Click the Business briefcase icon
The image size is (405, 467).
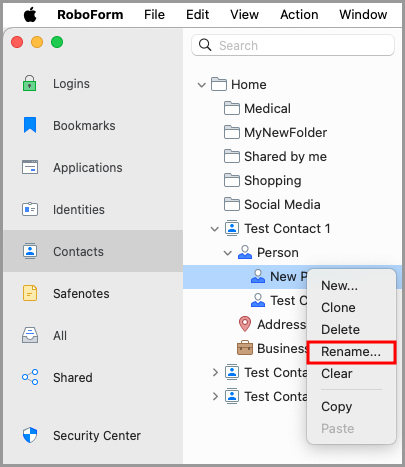[245, 348]
